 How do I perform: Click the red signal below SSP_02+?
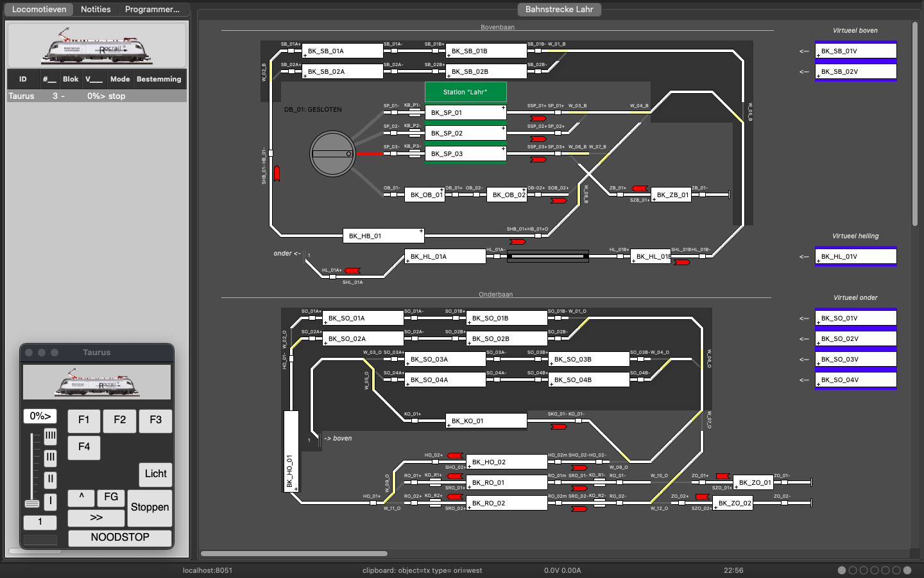click(x=538, y=139)
